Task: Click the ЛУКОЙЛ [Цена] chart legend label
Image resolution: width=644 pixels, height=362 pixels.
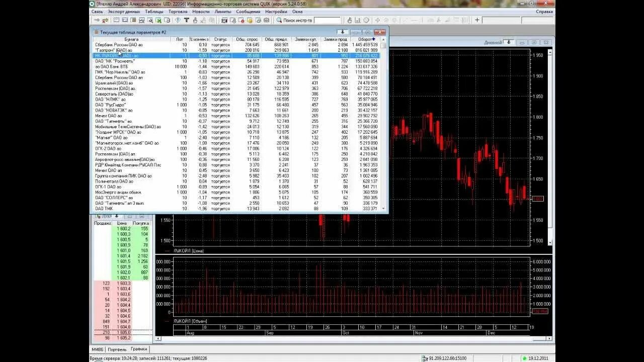Action: click(x=188, y=250)
